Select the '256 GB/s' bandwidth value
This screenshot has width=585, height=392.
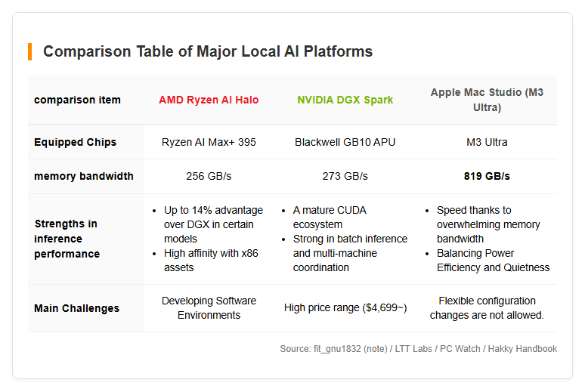tap(209, 176)
